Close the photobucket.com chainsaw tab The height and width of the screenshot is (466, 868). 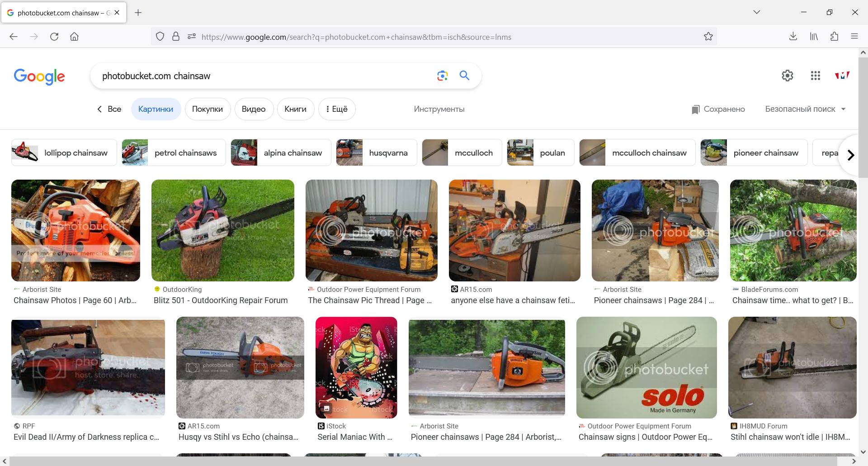point(117,13)
